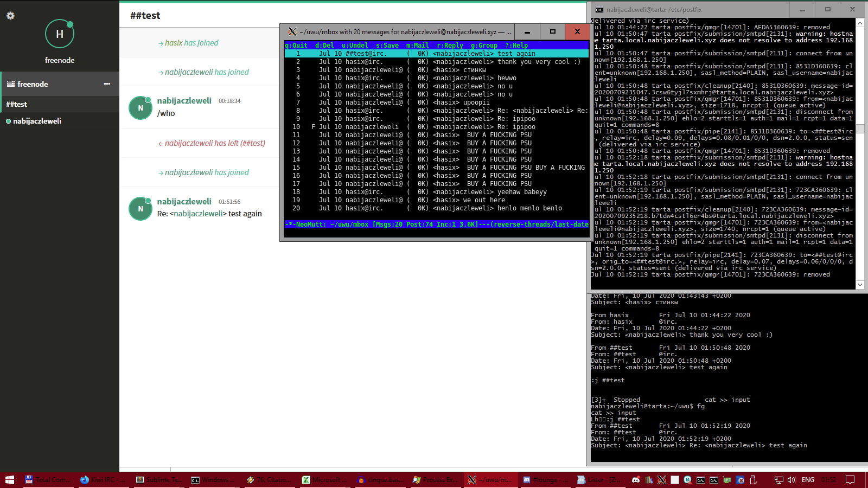Click the nabijaczleweli avatar on the /who message
The width and height of the screenshot is (868, 488).
(141, 108)
